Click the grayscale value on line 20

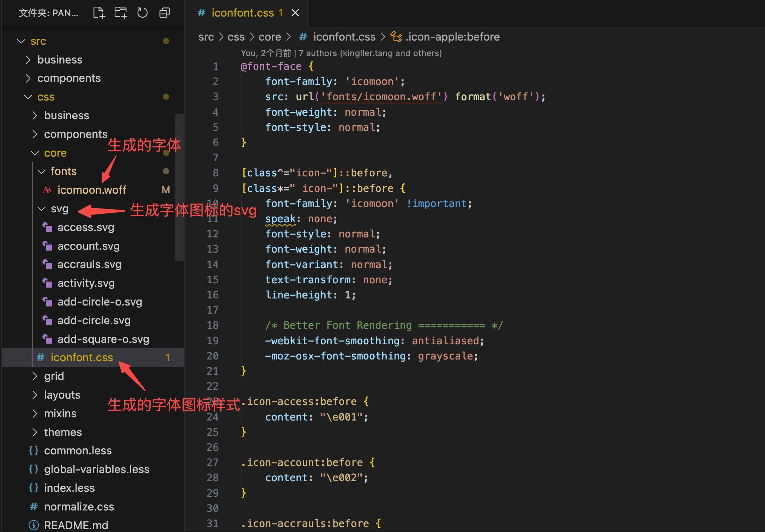[x=445, y=356]
